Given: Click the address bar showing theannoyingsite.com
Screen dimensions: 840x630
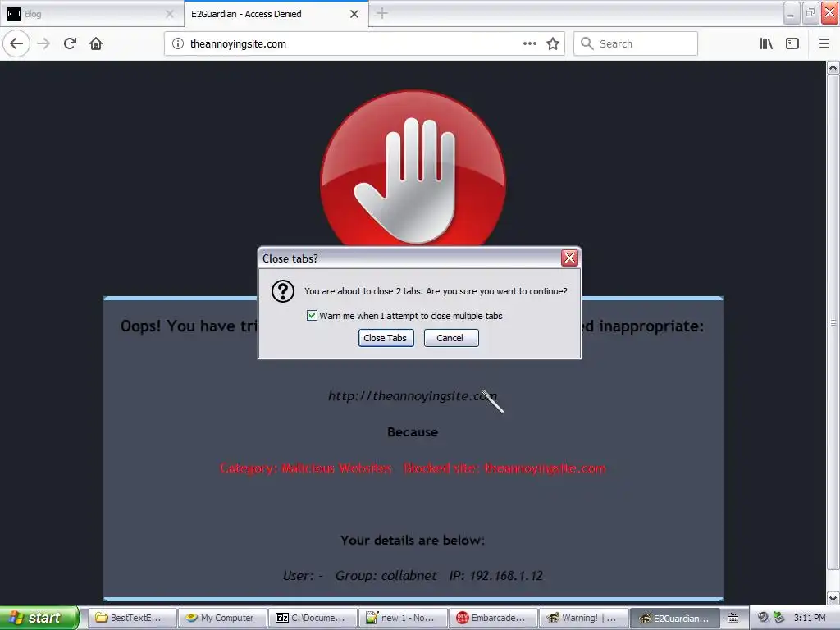Looking at the screenshot, I should tap(364, 43).
